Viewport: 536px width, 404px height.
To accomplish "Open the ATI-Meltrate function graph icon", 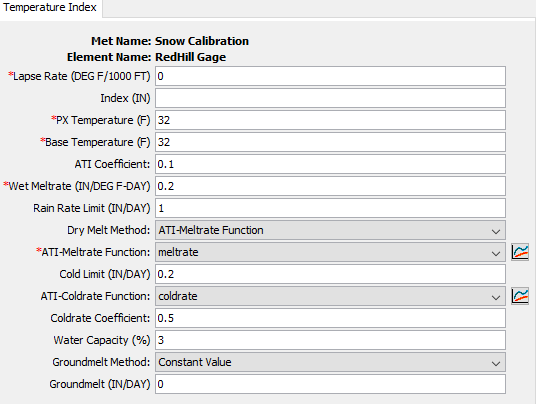I will click(520, 252).
